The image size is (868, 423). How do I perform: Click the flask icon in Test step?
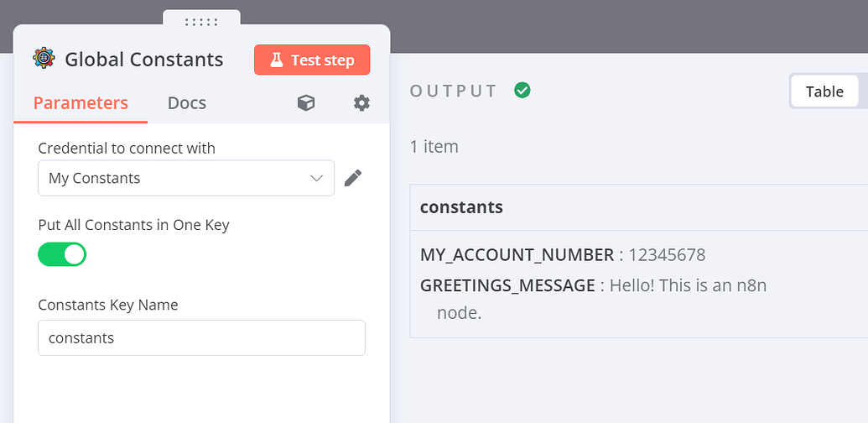[x=276, y=60]
